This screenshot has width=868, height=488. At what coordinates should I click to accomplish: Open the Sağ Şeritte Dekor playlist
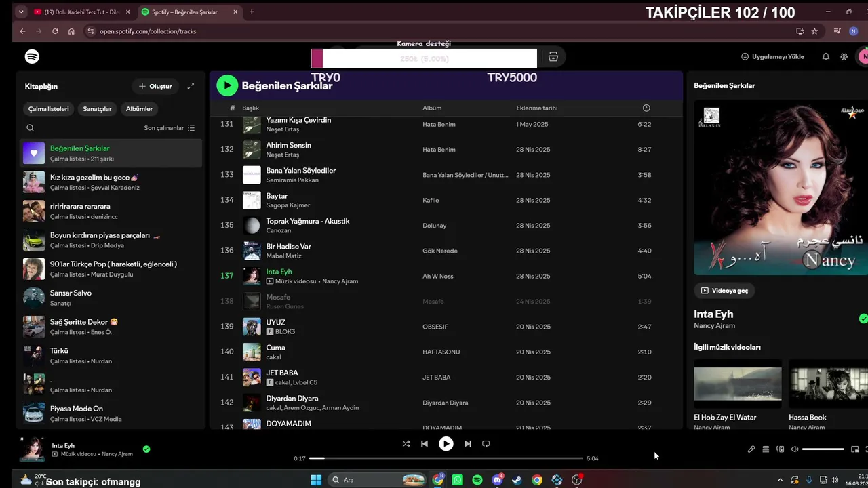111,327
